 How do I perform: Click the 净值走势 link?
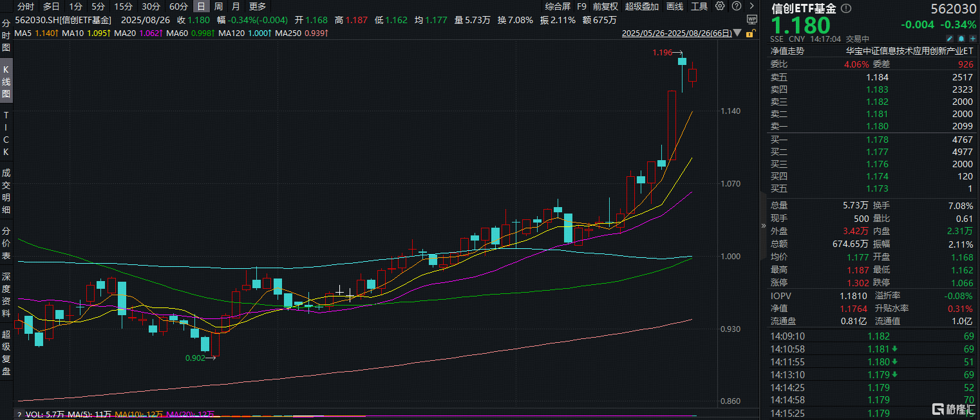pos(787,51)
